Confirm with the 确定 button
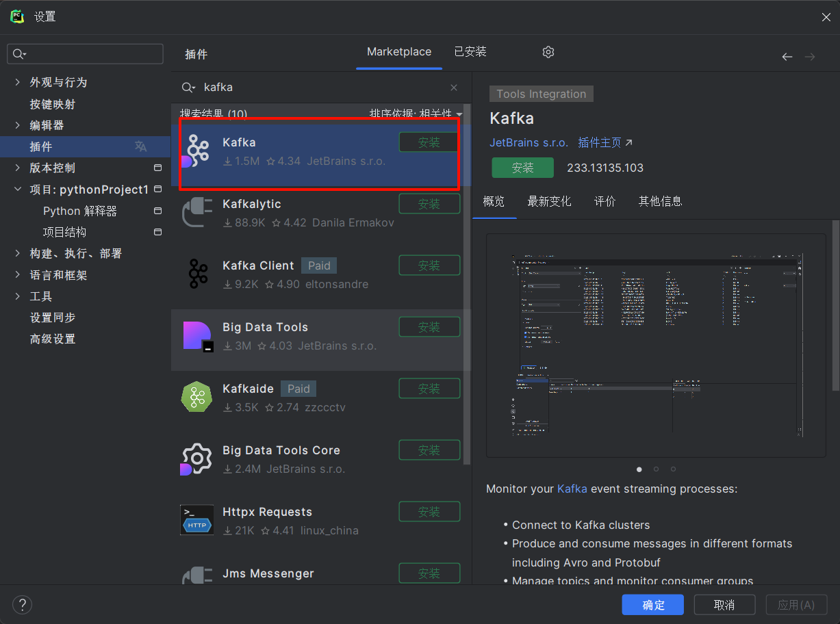Screen dimensions: 840x624 (x=653, y=605)
